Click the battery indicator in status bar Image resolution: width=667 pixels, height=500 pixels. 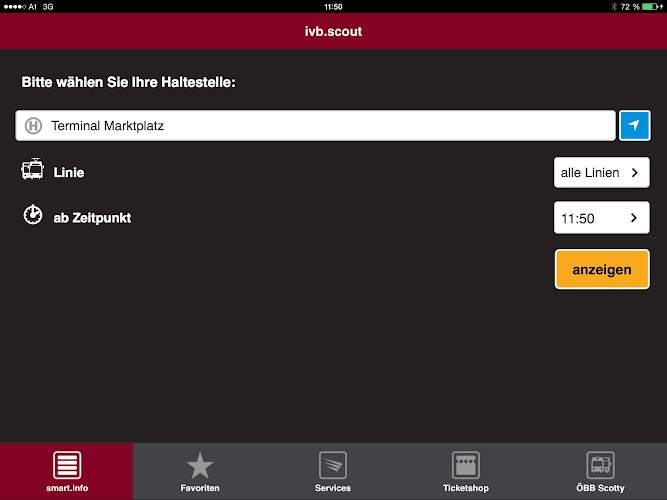coord(651,6)
